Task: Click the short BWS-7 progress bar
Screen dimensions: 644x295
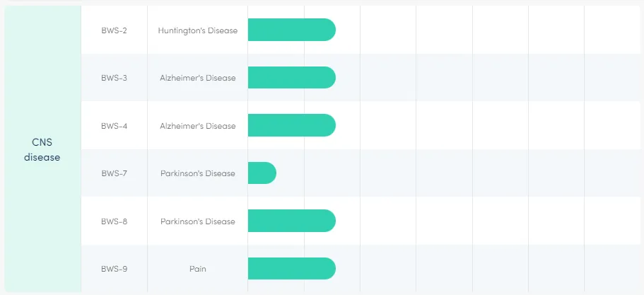Action: point(262,173)
